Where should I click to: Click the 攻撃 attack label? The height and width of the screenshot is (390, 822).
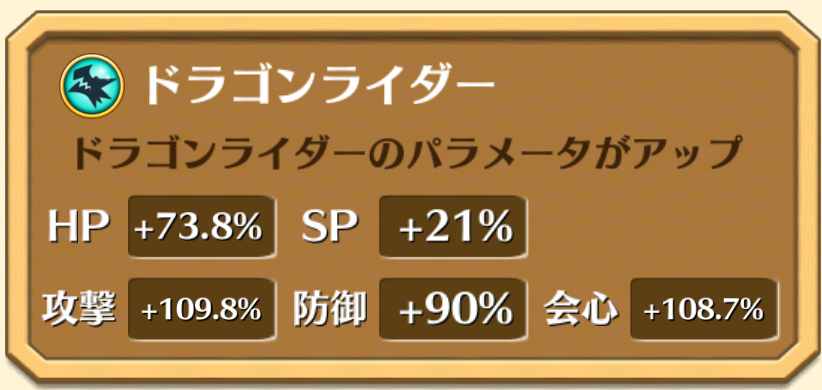[79, 310]
